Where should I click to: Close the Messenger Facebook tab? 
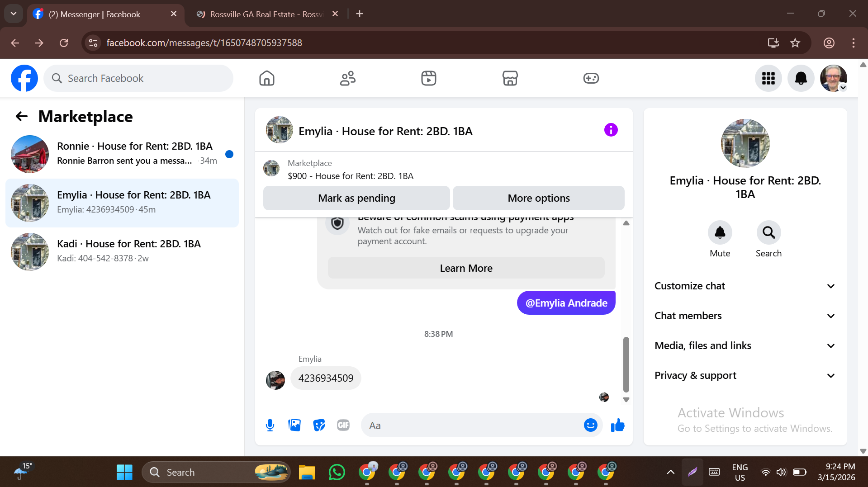click(x=174, y=14)
